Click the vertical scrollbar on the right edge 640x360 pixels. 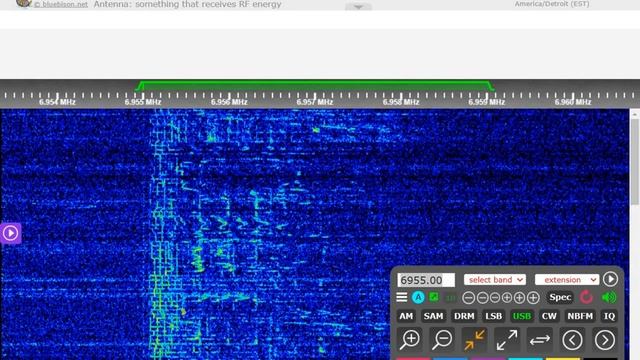(x=635, y=161)
